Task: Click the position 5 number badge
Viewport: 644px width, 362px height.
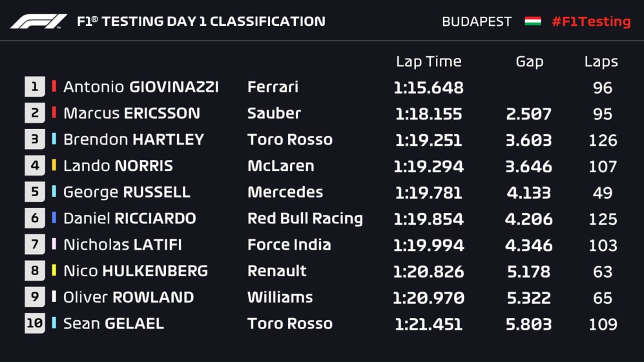Action: point(34,192)
